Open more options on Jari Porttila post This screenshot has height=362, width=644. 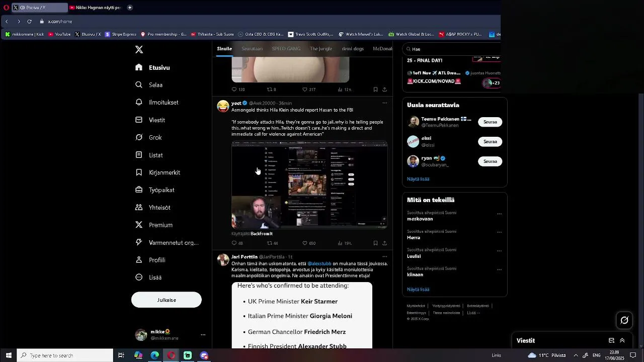coord(384,257)
